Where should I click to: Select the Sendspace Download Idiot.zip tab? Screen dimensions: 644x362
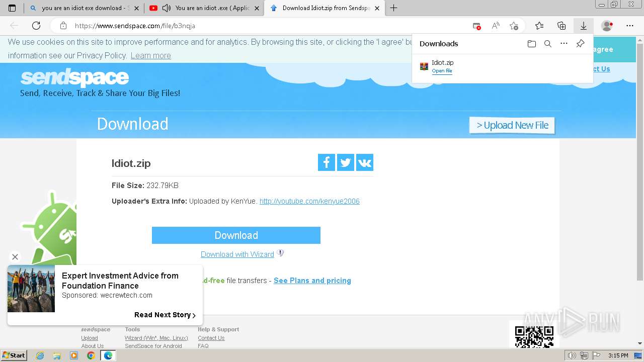point(325,8)
